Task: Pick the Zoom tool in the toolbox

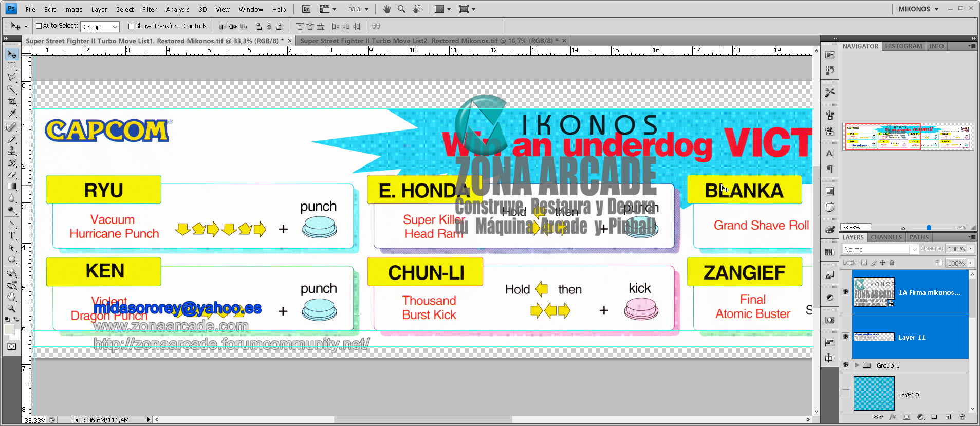Action: (x=12, y=309)
